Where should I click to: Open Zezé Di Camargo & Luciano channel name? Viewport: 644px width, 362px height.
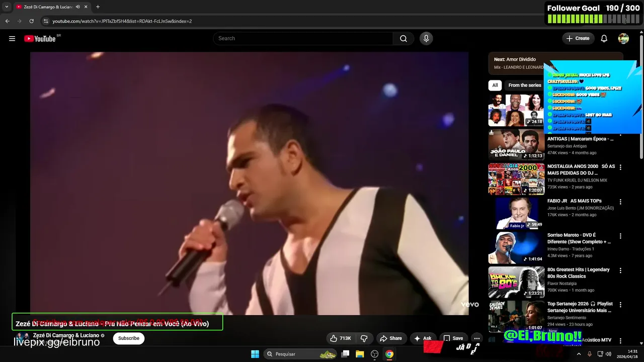click(x=66, y=335)
